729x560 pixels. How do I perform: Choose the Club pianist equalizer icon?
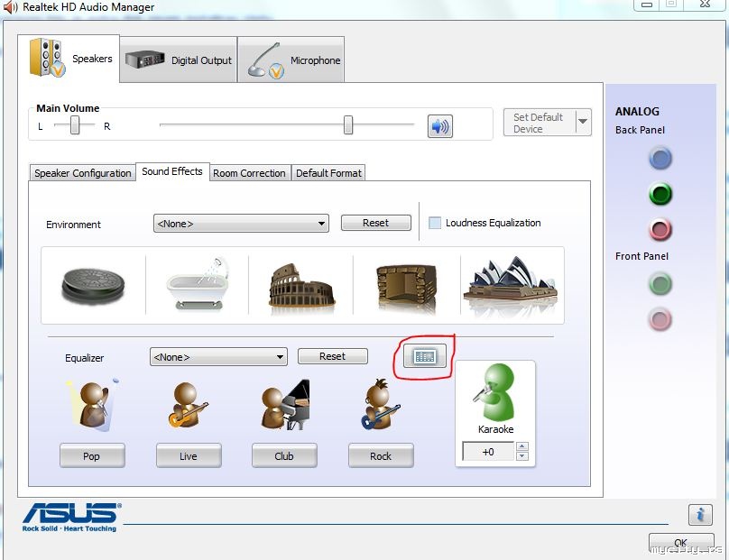point(285,405)
